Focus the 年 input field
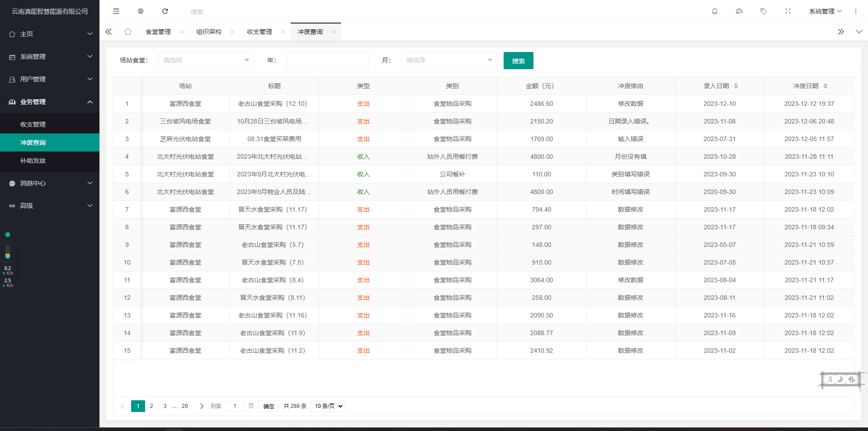 [328, 60]
